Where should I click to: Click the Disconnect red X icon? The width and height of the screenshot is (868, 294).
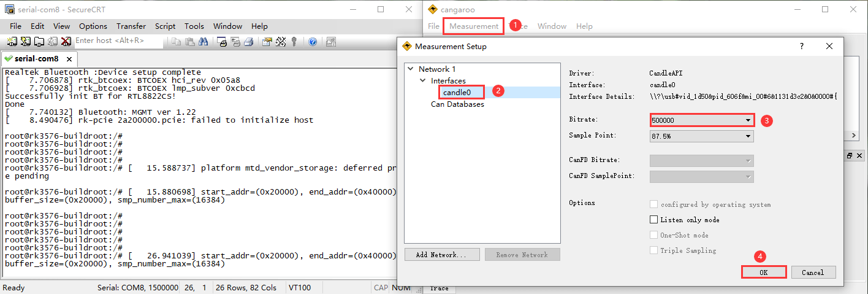pyautogui.click(x=66, y=42)
